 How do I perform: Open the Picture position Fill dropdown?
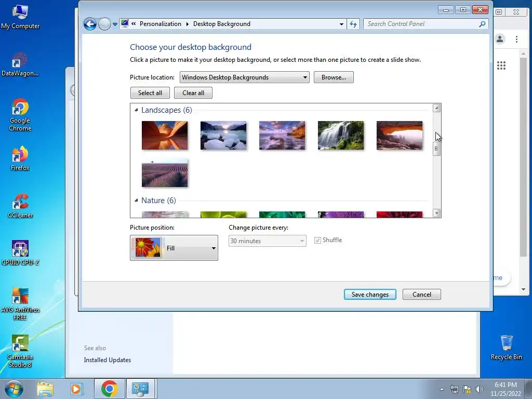coord(174,248)
